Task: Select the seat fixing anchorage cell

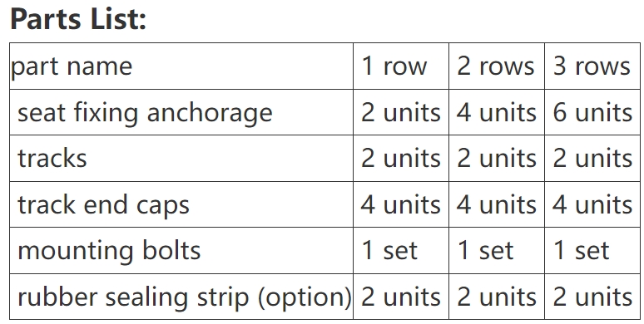Action: 181,112
